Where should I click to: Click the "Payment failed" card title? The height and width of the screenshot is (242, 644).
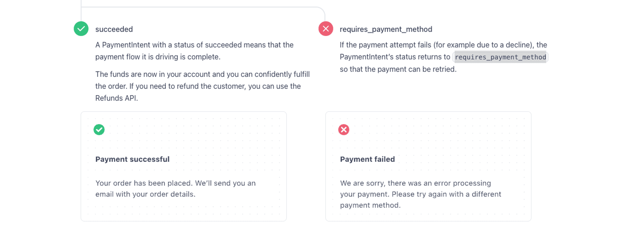(367, 159)
